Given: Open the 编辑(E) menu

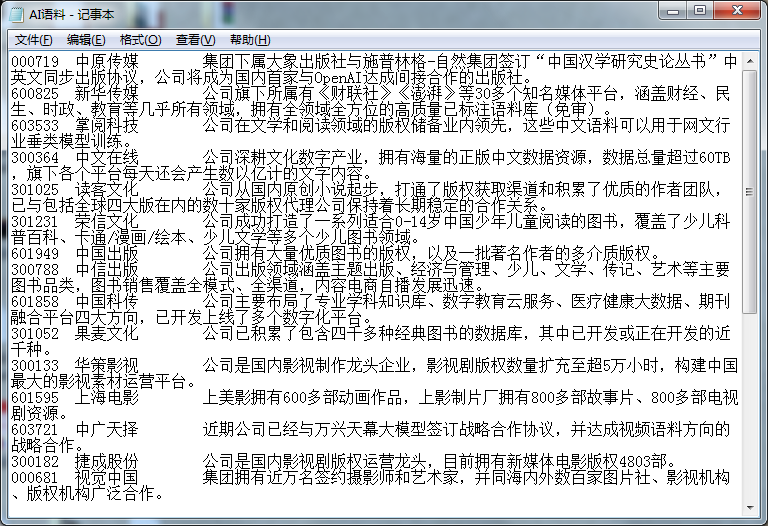Looking at the screenshot, I should point(86,40).
